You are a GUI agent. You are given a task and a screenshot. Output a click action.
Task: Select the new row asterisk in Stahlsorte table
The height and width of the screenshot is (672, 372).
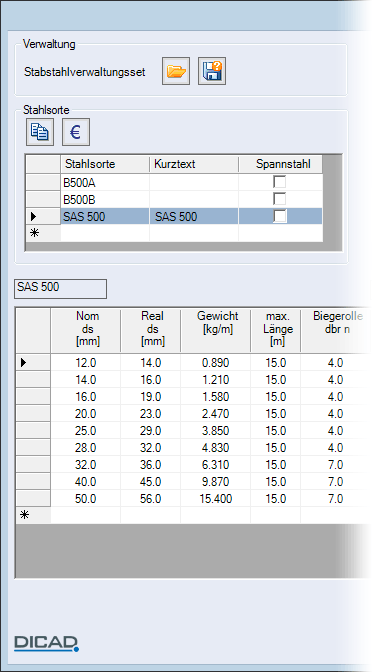point(43,233)
